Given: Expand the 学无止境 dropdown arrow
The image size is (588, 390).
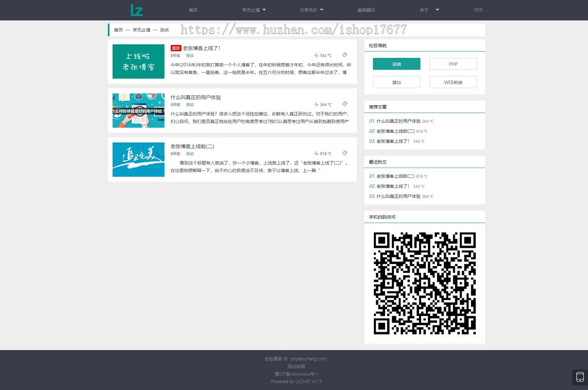Looking at the screenshot, I should pos(264,10).
